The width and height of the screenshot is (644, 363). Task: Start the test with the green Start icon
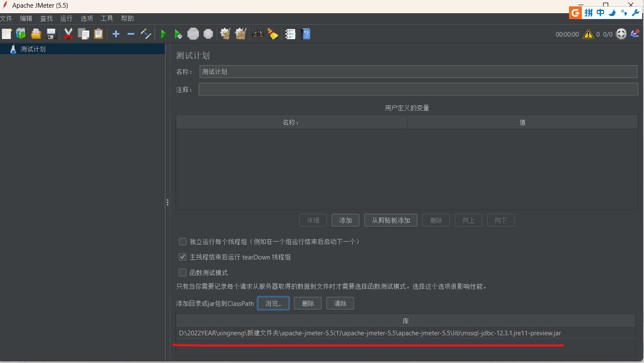(x=164, y=34)
